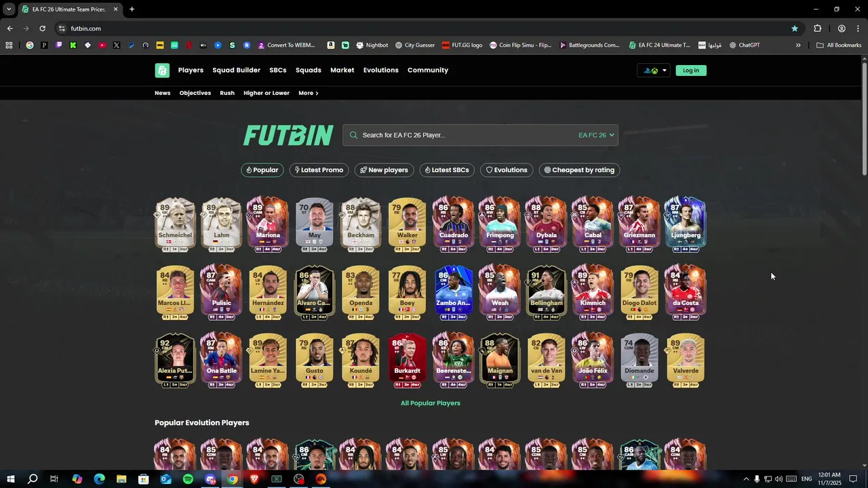Open a new browser tab

point(132,9)
